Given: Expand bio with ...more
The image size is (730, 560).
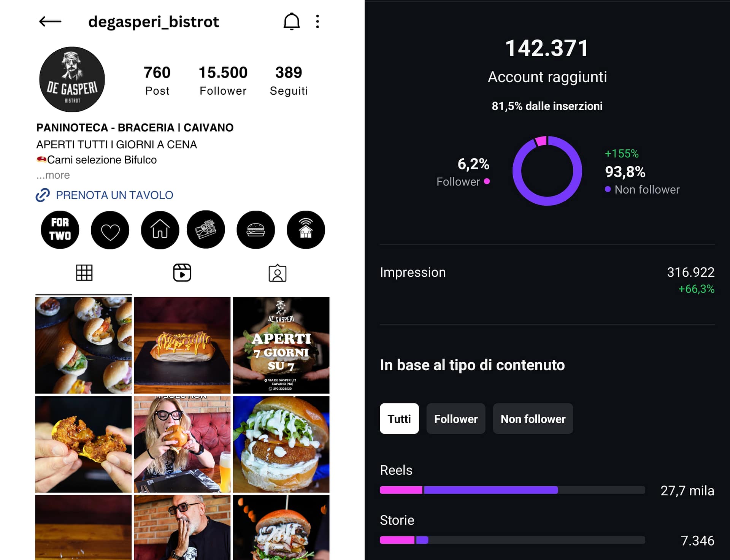Looking at the screenshot, I should 53,175.
